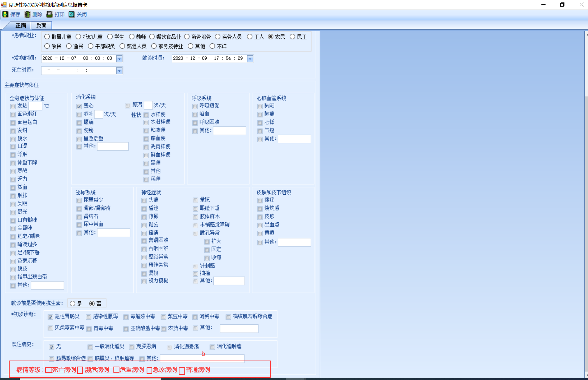
Task: Close the window with title bar X
Action: pos(581,5)
